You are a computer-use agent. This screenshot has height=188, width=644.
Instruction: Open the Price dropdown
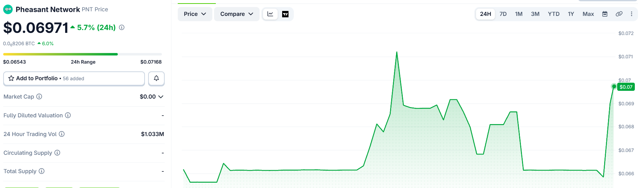click(x=195, y=14)
